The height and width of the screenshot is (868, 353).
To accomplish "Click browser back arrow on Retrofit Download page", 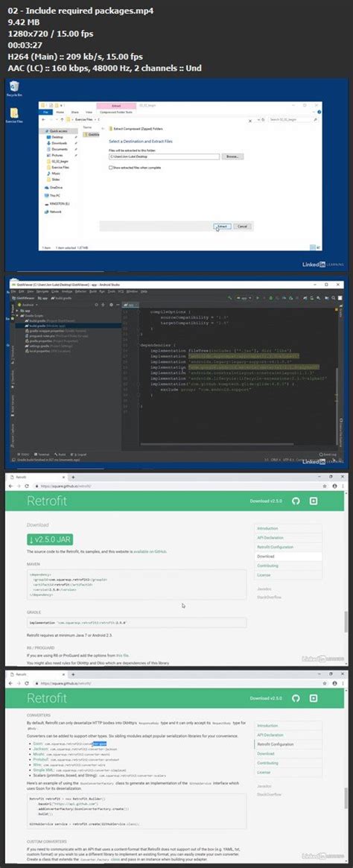I will tap(10, 486).
